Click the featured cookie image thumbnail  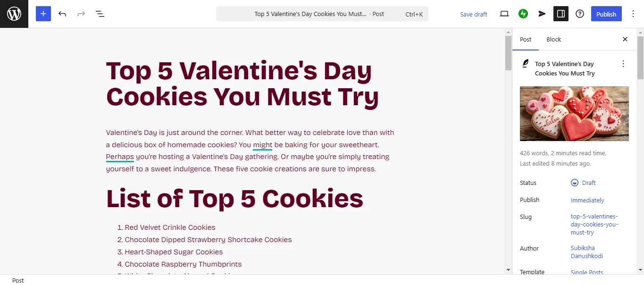tap(574, 114)
